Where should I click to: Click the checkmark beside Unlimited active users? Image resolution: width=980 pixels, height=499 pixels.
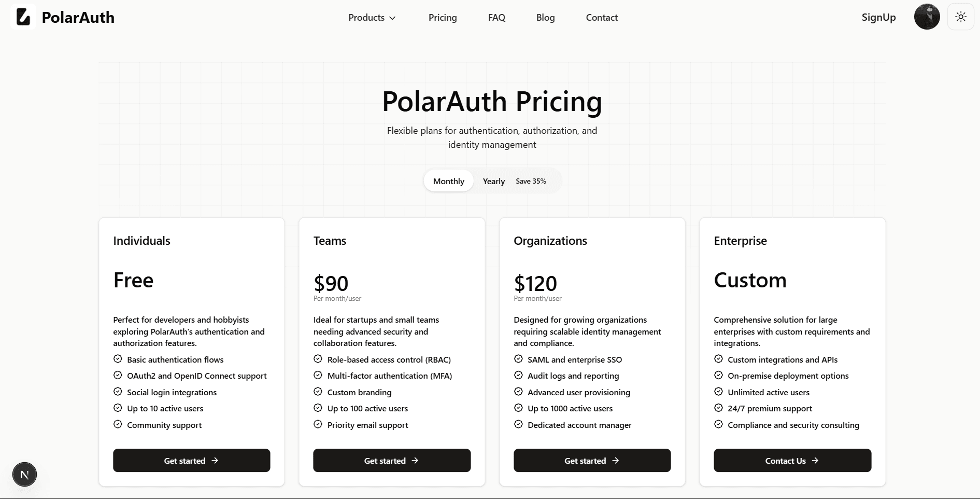tap(719, 392)
